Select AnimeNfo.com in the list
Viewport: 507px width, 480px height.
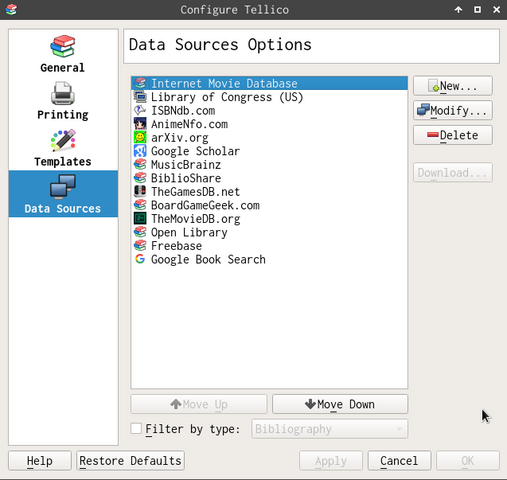[189, 124]
